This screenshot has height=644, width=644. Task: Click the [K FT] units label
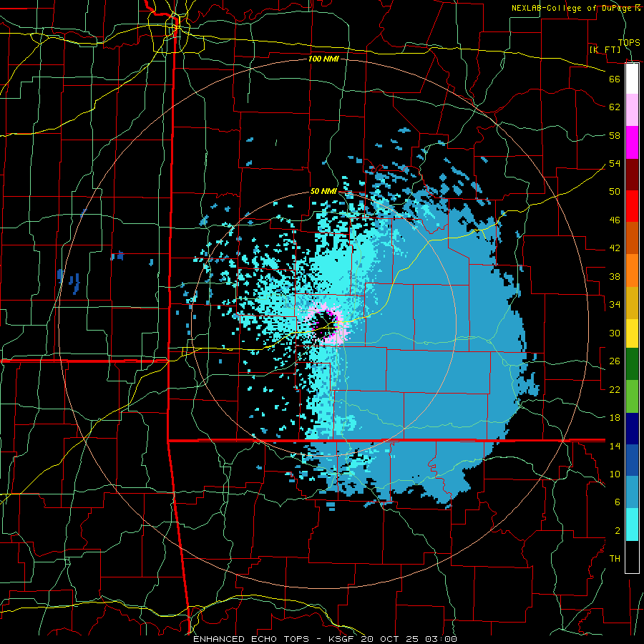click(x=605, y=49)
